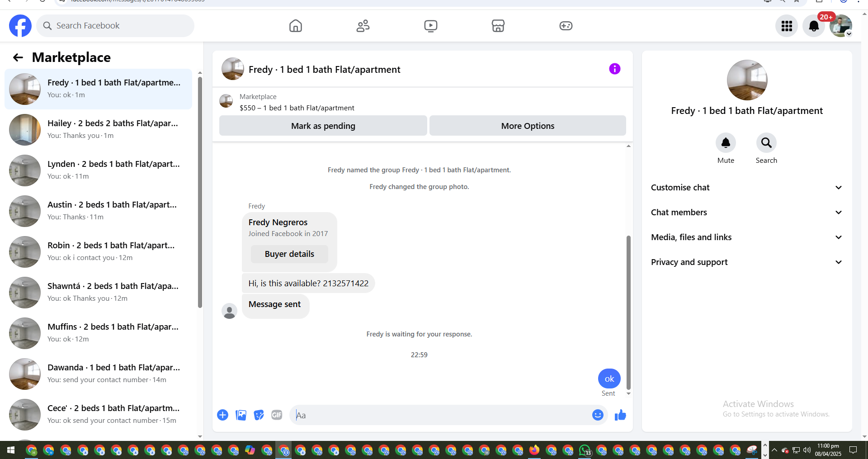This screenshot has width=868, height=459.
Task: Show hidden system tray icons chevron
Action: [x=774, y=450]
